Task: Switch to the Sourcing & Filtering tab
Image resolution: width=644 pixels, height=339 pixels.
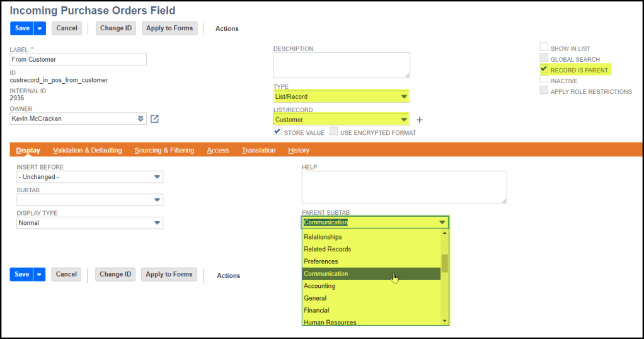Action: pyautogui.click(x=164, y=151)
